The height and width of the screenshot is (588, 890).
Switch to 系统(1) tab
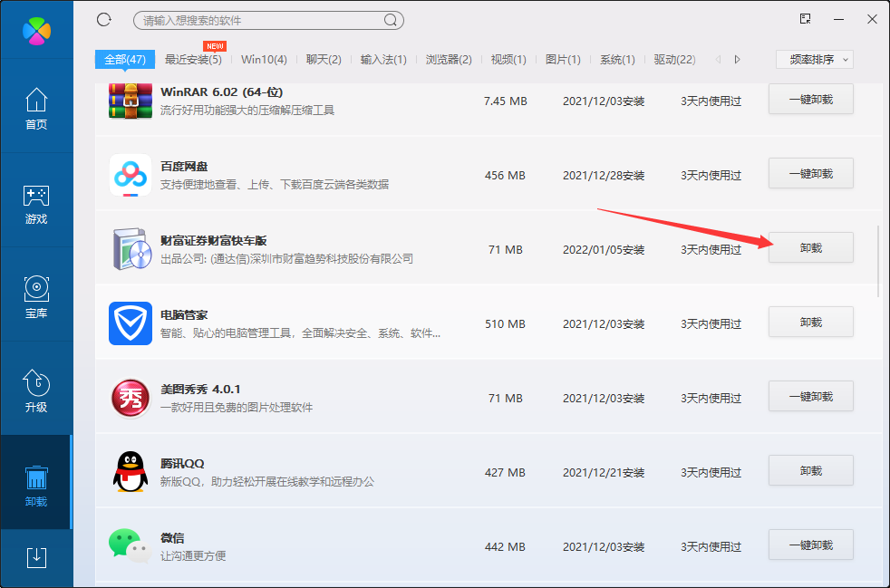(617, 60)
